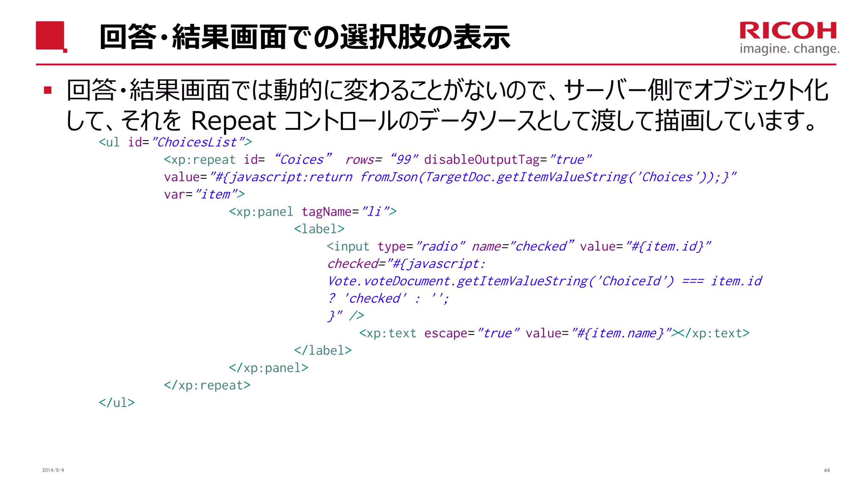Click the red square title icon

click(x=51, y=36)
